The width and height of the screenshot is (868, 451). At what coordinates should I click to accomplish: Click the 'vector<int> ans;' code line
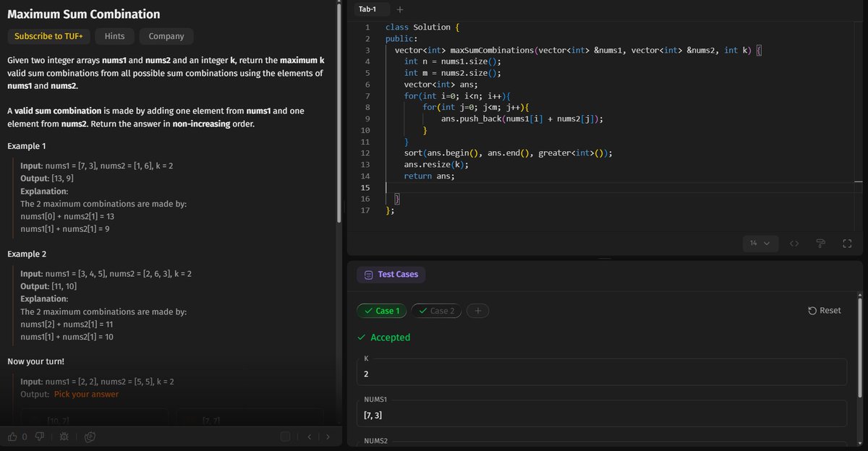[441, 85]
